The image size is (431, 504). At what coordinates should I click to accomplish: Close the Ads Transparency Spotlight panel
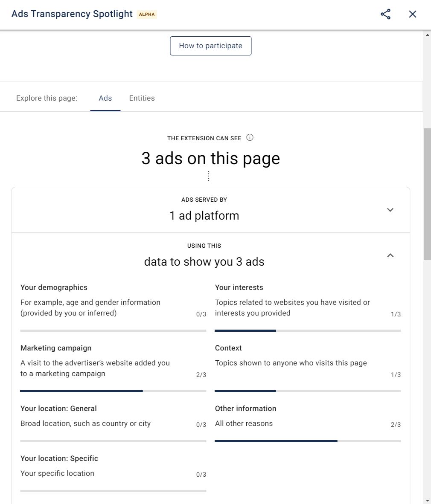pyautogui.click(x=412, y=14)
